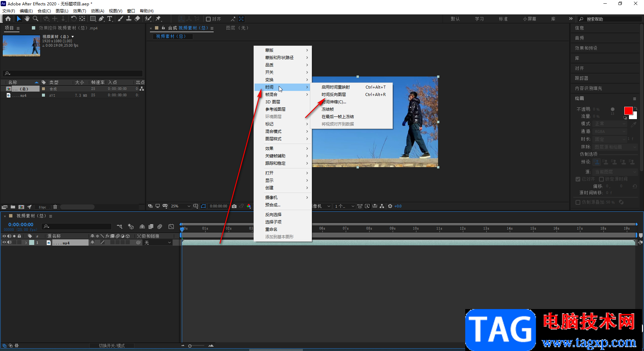Open the 效果(T) menu in menu bar
644x351 pixels.
pos(79,11)
